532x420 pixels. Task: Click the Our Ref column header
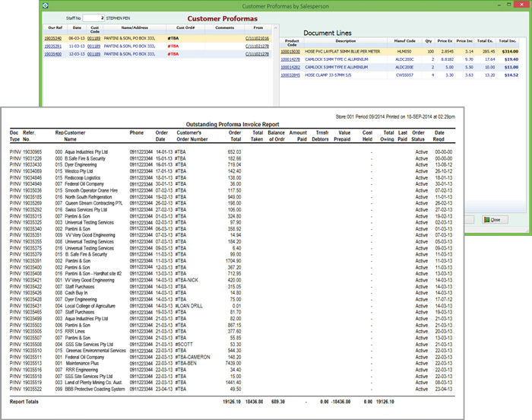pyautogui.click(x=55, y=28)
